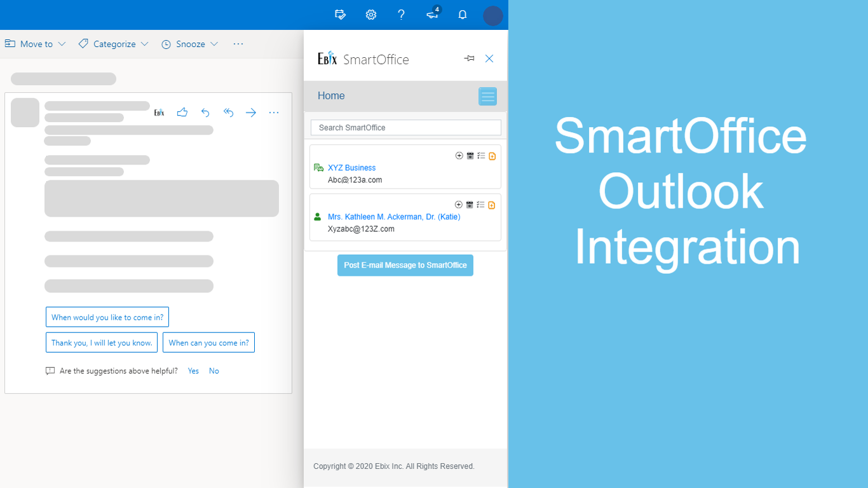Screen dimensions: 868x488
Task: Click the calendar icon on XYZ Business card
Action: click(x=470, y=156)
